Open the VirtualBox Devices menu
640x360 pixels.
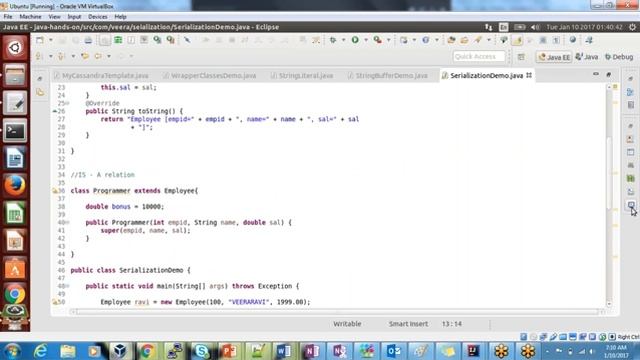(98, 17)
